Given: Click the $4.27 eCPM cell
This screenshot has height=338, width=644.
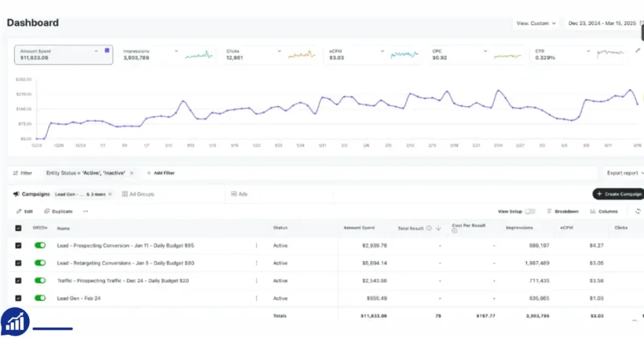Looking at the screenshot, I should pos(596,245).
